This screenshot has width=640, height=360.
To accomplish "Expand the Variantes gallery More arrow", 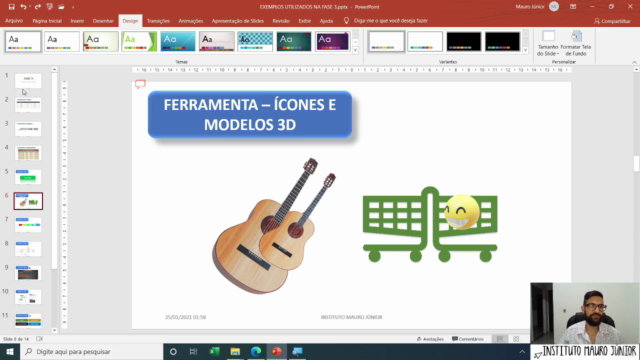I will (526, 51).
